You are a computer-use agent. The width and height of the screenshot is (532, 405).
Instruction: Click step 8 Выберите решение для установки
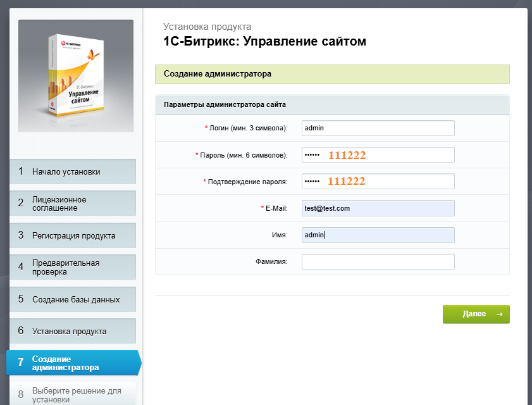pyautogui.click(x=73, y=394)
